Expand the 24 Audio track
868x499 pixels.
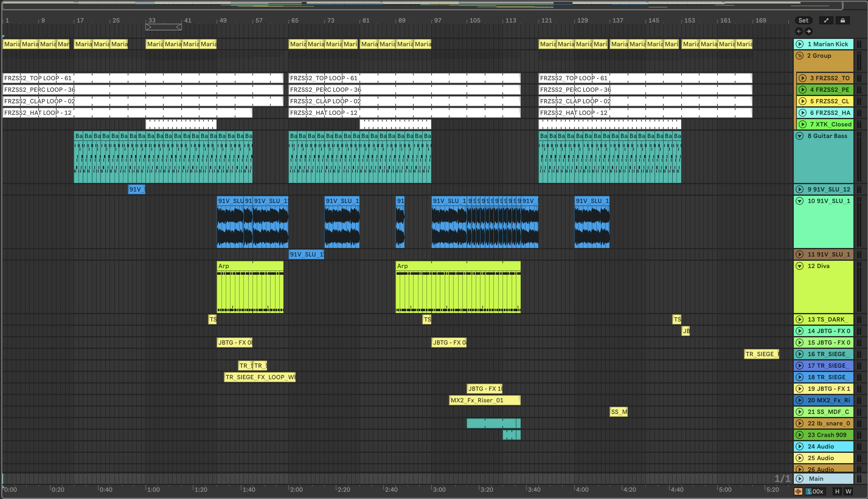coord(799,446)
